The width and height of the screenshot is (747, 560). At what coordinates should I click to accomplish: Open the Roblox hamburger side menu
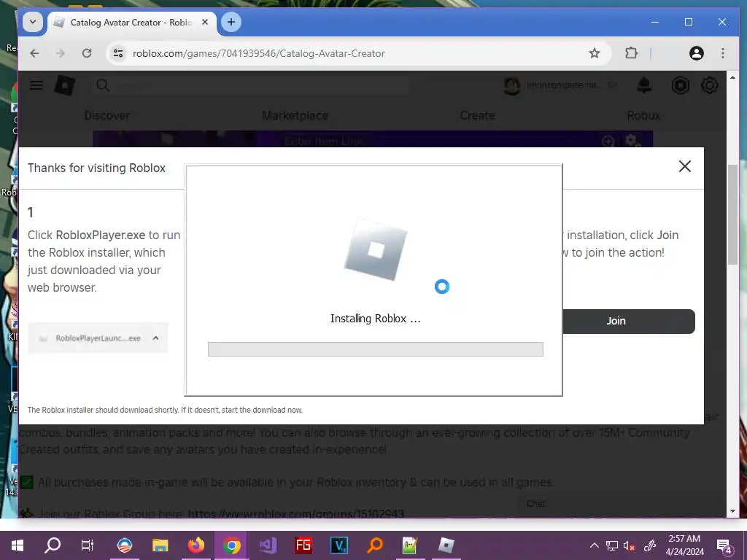(x=36, y=86)
